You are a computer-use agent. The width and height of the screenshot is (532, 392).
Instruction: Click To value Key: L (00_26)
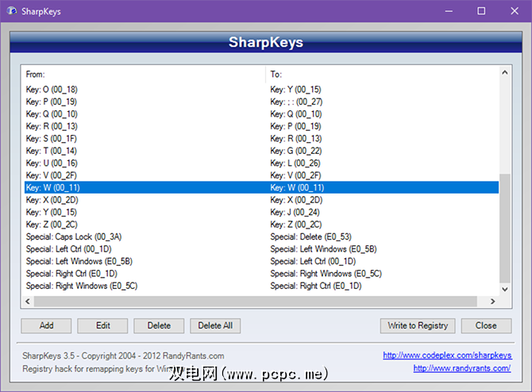(x=295, y=163)
